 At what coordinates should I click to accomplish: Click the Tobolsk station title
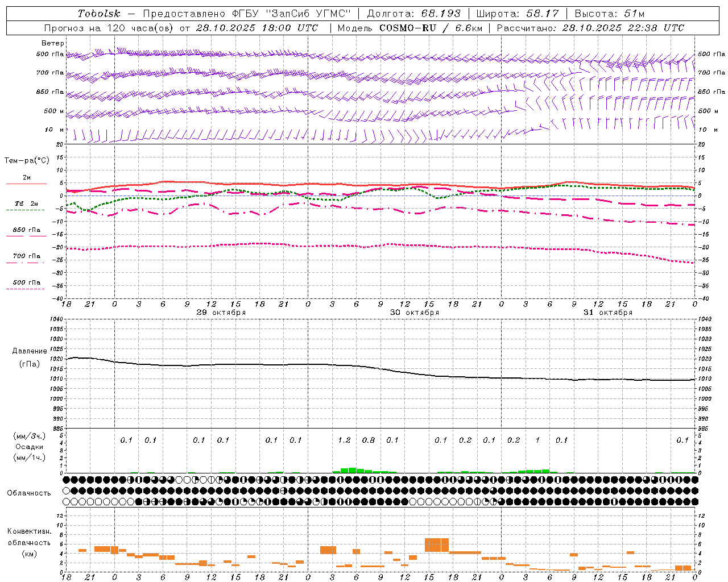point(99,14)
